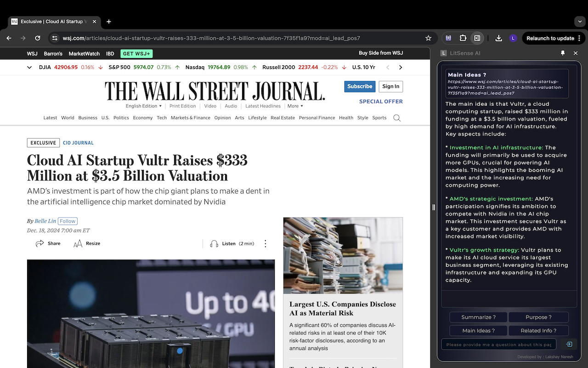Screen dimensions: 588x368
Task: Open IBD in the top bar
Action: 110,54
